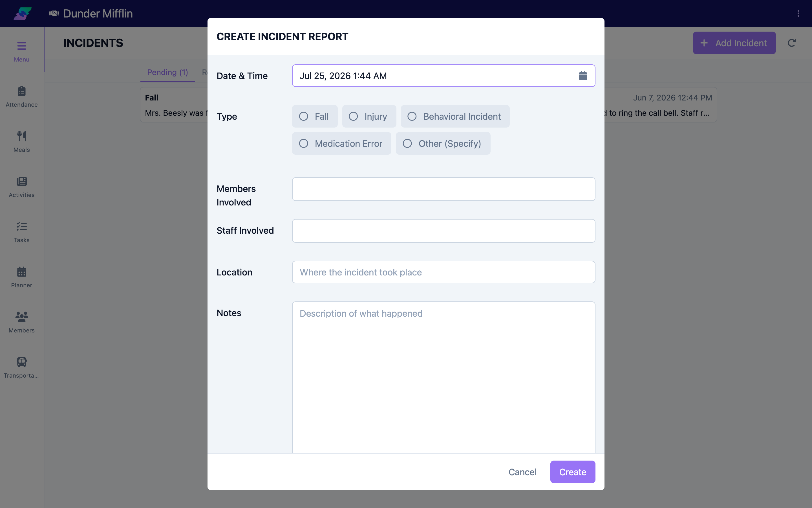Open the Members Involved field
This screenshot has height=508, width=812.
(443, 189)
